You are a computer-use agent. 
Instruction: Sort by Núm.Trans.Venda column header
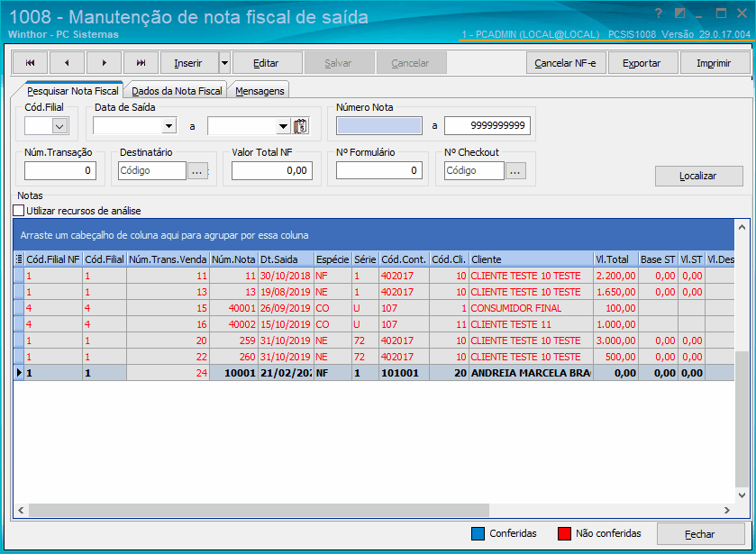[168, 259]
